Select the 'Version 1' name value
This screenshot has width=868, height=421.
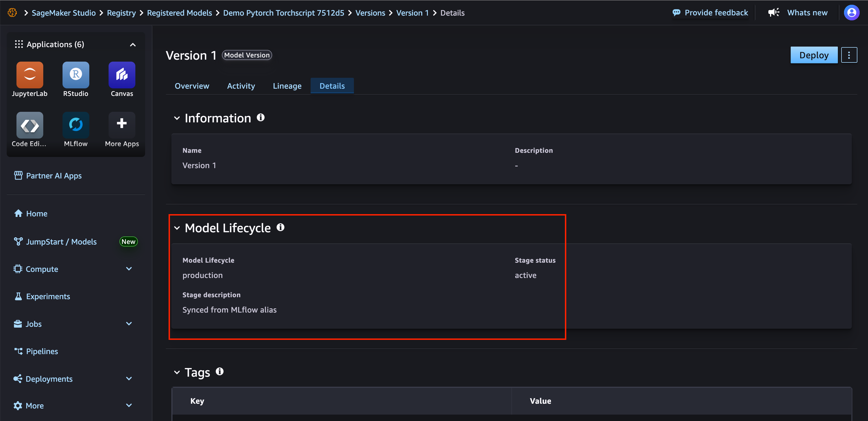pyautogui.click(x=199, y=165)
